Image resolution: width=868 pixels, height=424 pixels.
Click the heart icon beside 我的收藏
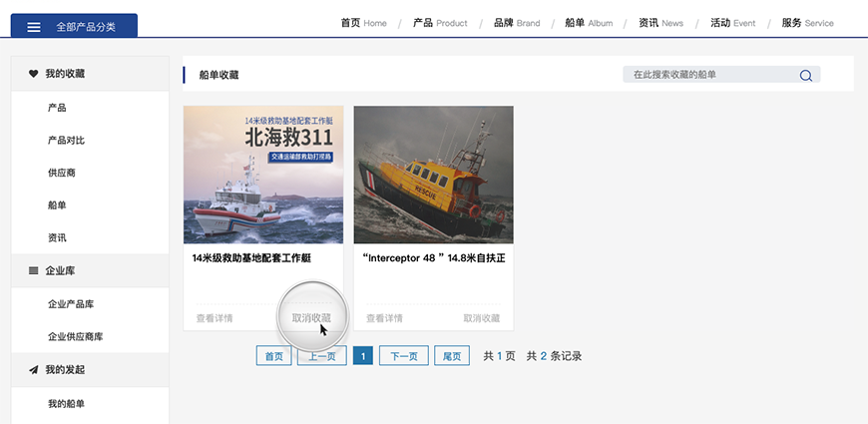(x=33, y=74)
